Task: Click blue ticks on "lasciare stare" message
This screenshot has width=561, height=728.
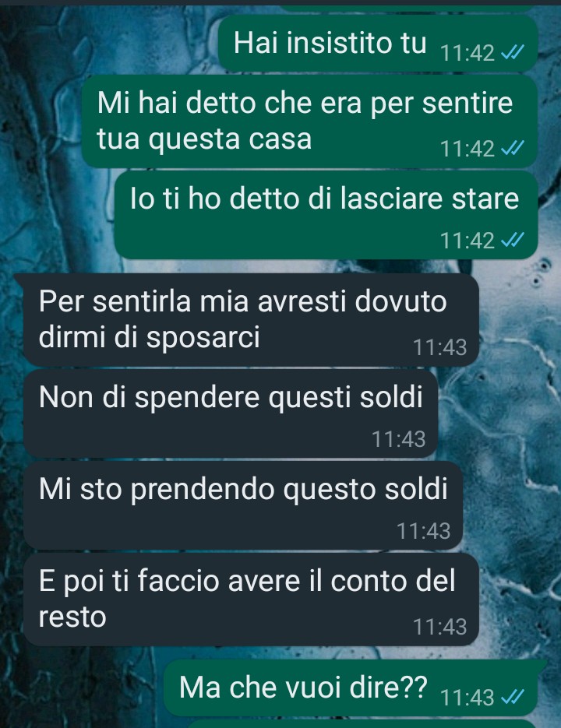Action: tap(513, 240)
